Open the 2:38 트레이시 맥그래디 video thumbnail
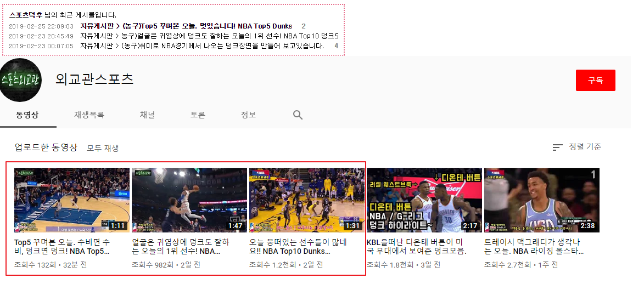644x284 pixels. pyautogui.click(x=541, y=200)
